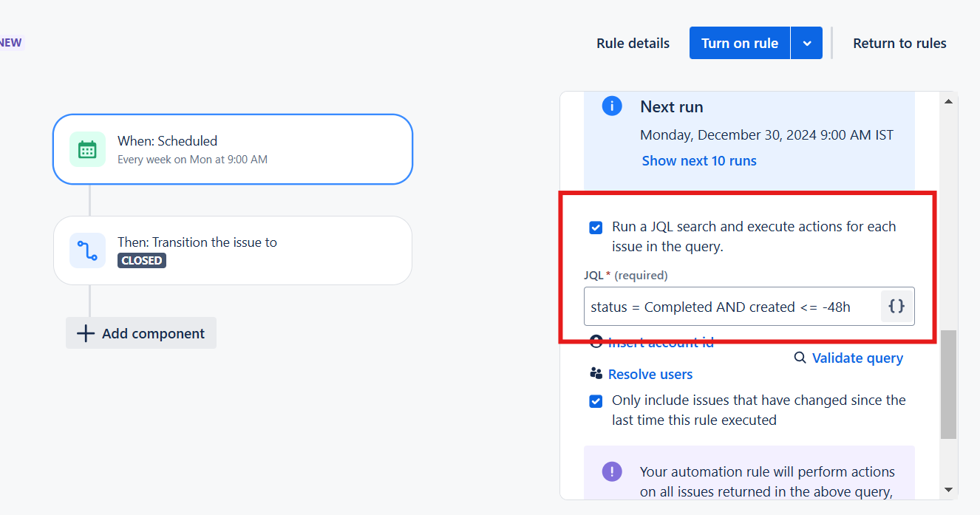Show next 10 runs
980x515 pixels.
pyautogui.click(x=698, y=160)
